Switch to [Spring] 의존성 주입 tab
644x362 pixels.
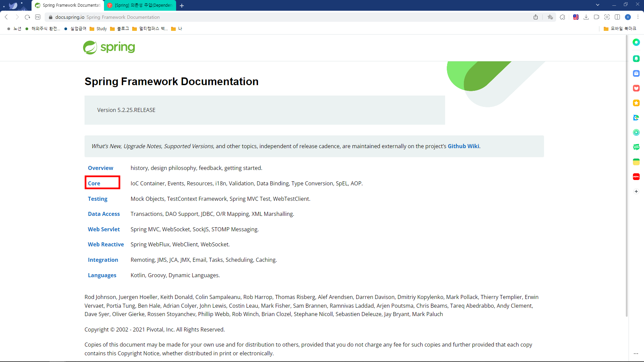[x=140, y=5]
